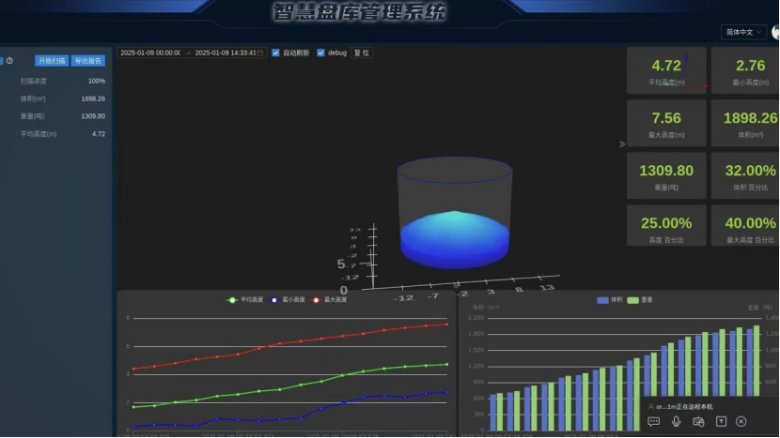Click the collapse toolbar icon in remote bar
The image size is (780, 438).
point(720,422)
